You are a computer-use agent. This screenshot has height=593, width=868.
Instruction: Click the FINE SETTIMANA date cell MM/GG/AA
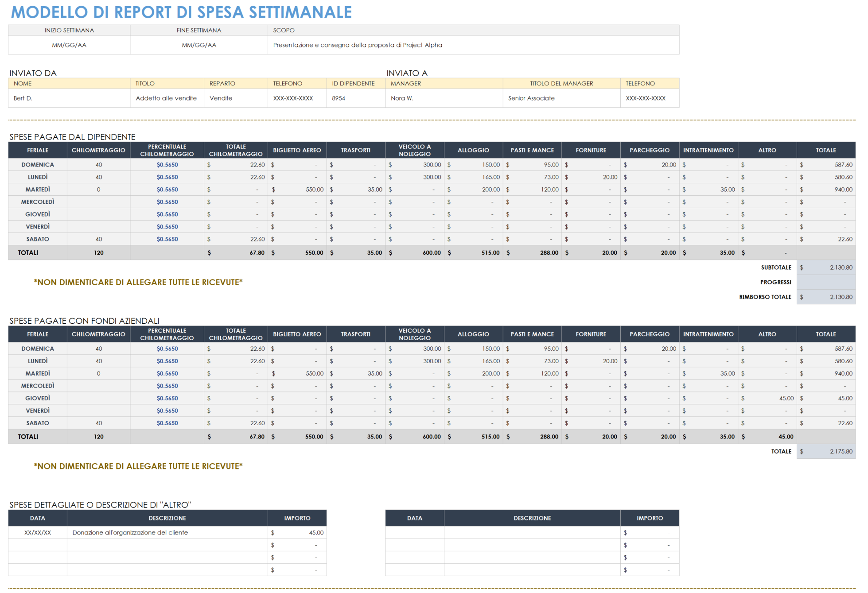click(x=199, y=45)
